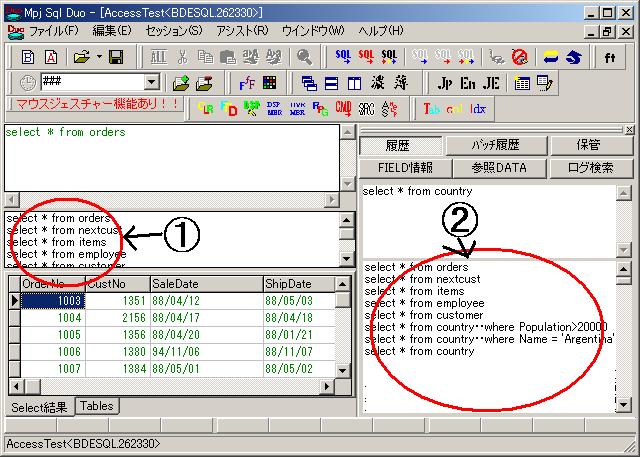
Task: Tile windows vertically icon
Action: (x=354, y=83)
